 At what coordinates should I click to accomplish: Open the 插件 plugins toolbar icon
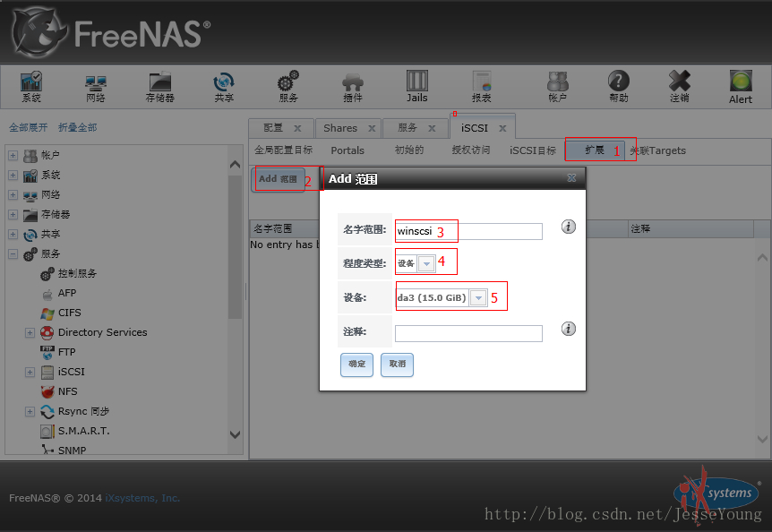coord(353,87)
